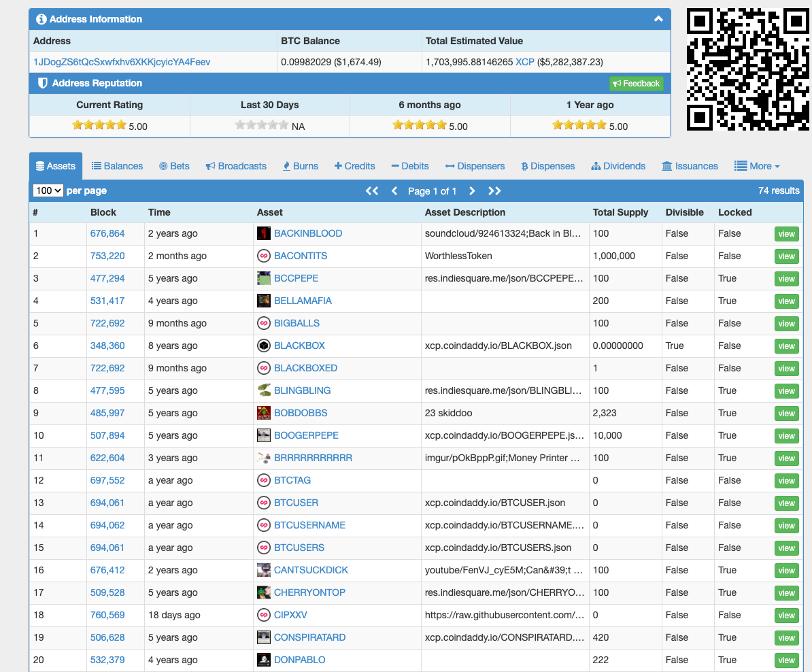Click the BACONTITS asset icon

pyautogui.click(x=264, y=256)
